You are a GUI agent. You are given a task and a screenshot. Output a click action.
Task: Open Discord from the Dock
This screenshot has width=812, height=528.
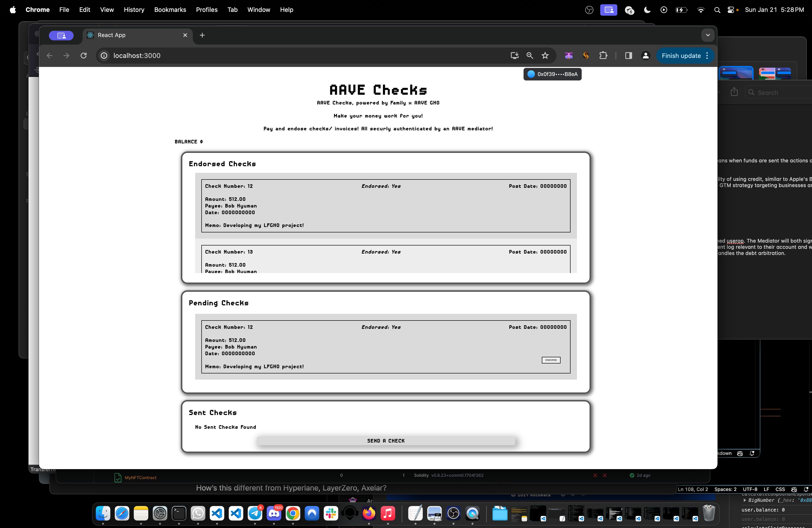coord(274,513)
